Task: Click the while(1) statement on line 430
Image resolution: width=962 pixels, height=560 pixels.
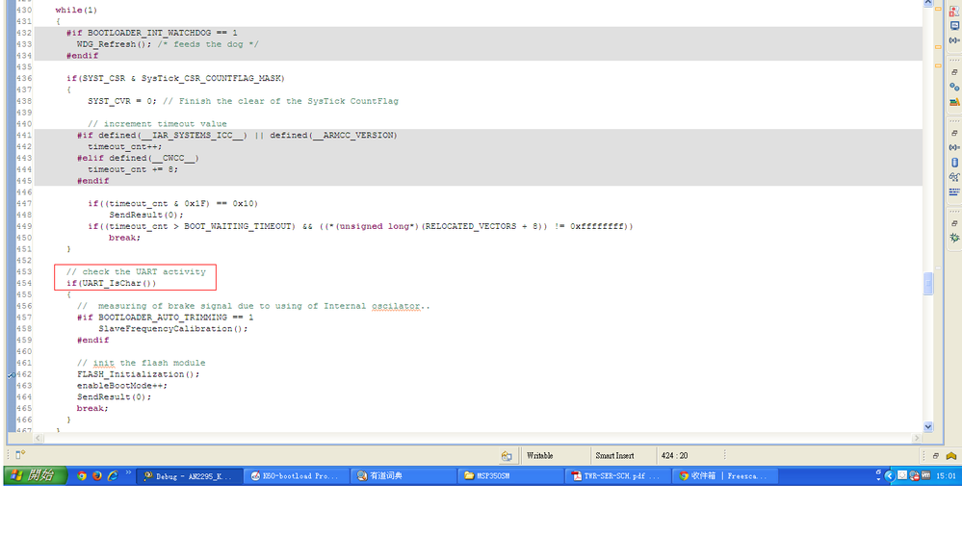Action: pos(76,11)
